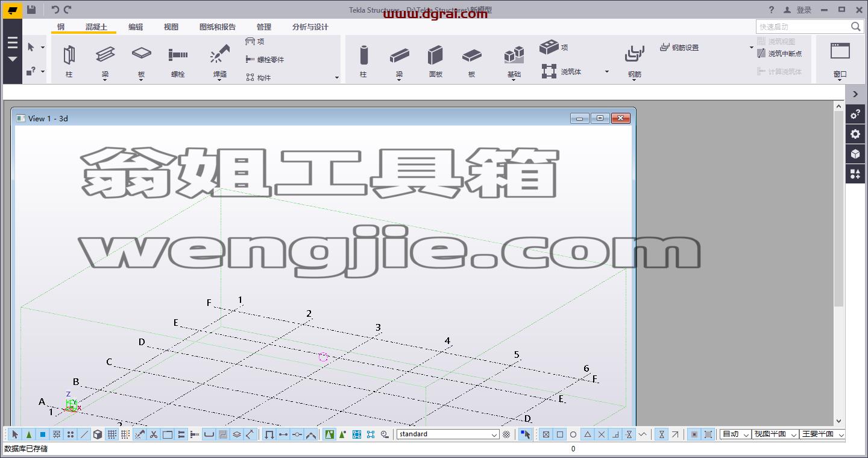
Task: Open the 图纸和报告 drawings tab
Action: pyautogui.click(x=218, y=27)
